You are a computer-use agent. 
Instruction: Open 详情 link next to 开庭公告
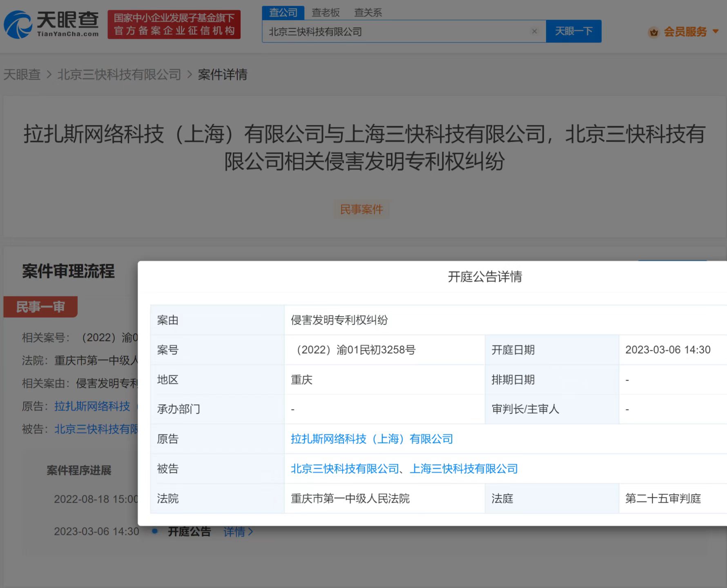click(238, 532)
